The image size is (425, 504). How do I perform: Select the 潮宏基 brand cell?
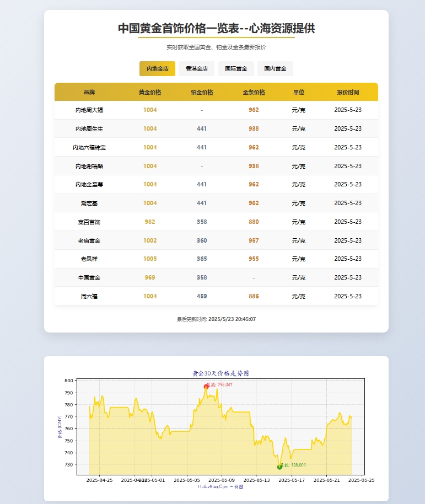(x=89, y=203)
